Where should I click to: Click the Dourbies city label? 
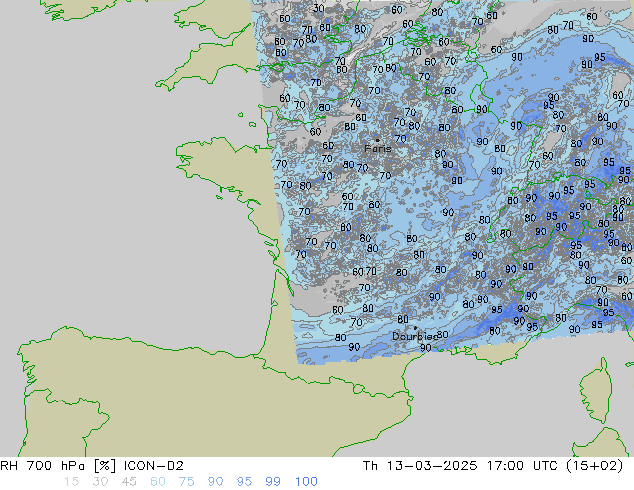(x=414, y=336)
